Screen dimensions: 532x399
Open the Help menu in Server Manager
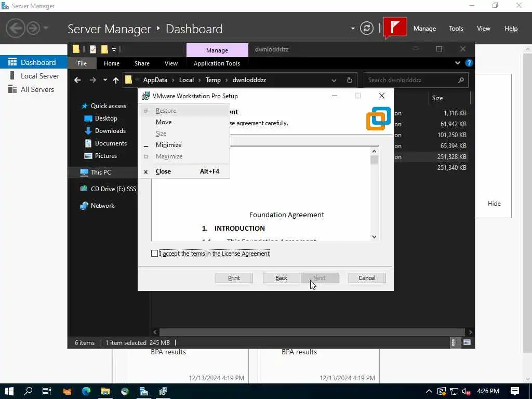point(511,29)
